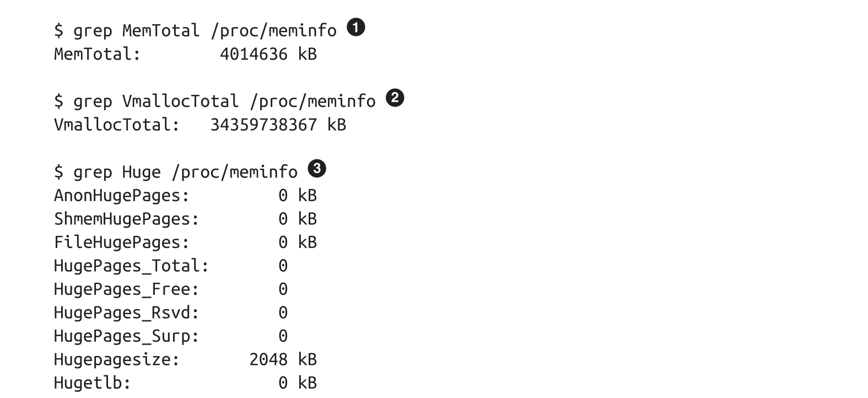Click the MemTotal: output label

click(97, 54)
